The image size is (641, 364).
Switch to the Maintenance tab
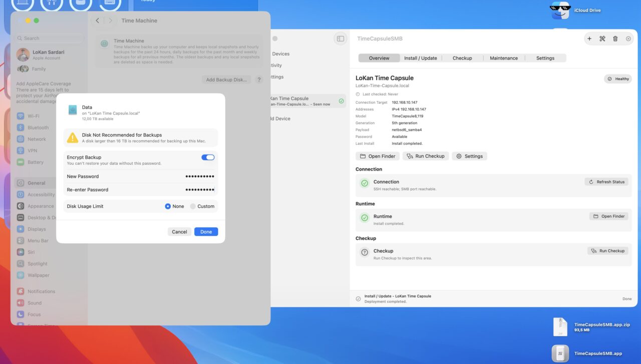pyautogui.click(x=504, y=58)
